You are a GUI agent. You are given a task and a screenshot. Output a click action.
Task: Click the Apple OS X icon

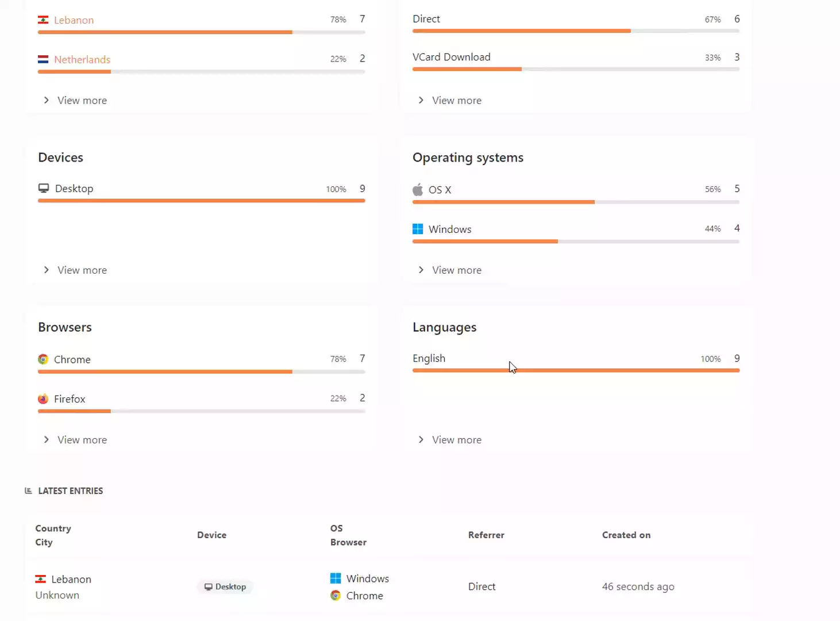point(418,189)
